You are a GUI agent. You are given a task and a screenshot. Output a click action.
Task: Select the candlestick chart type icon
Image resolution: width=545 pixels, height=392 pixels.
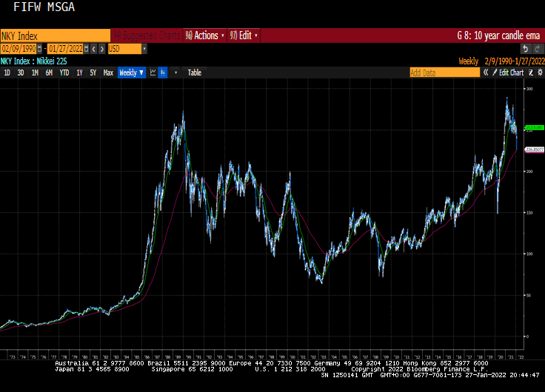click(x=163, y=72)
